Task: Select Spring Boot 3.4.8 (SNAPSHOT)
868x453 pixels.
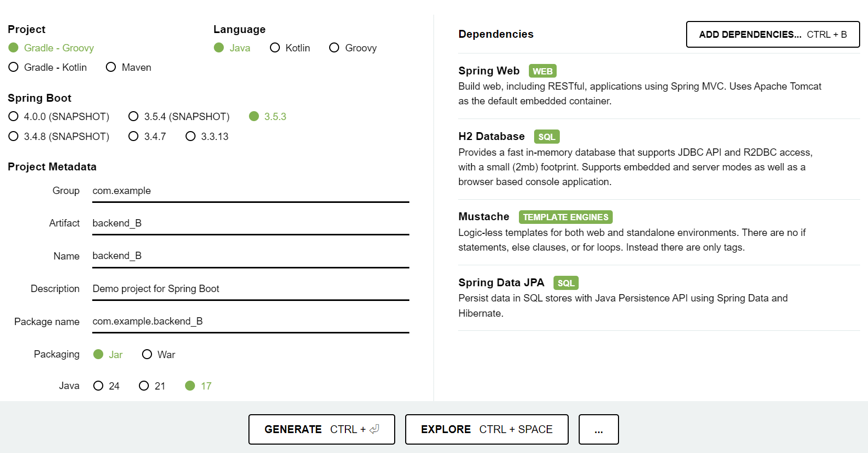Action: pyautogui.click(x=59, y=136)
